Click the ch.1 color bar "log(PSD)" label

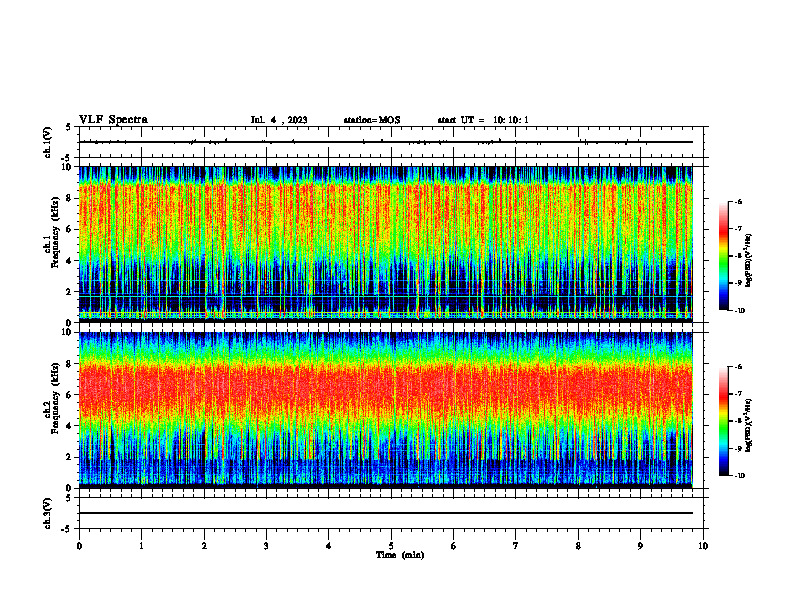coord(749,261)
